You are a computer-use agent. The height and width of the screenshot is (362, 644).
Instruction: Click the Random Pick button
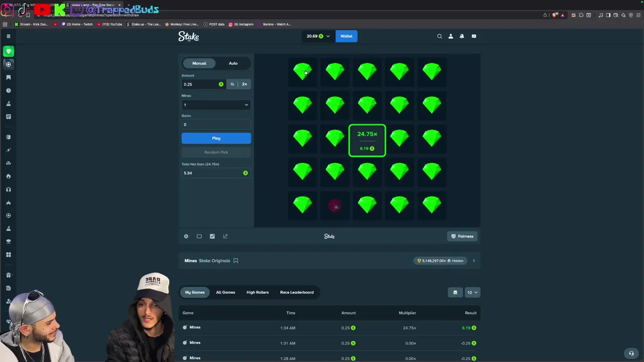pos(216,152)
